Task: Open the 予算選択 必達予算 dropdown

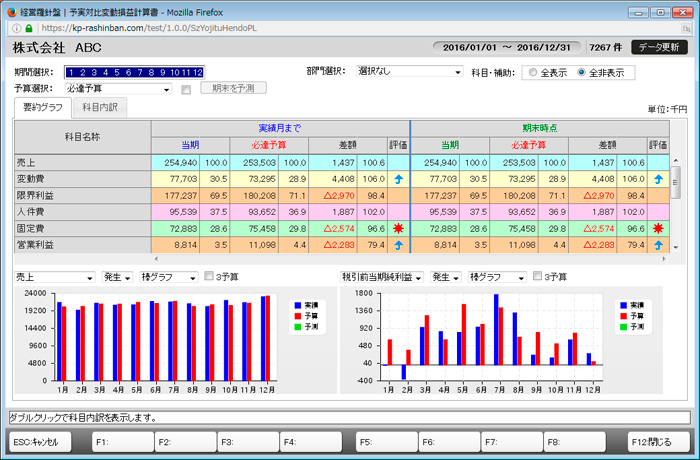Action: pos(117,89)
